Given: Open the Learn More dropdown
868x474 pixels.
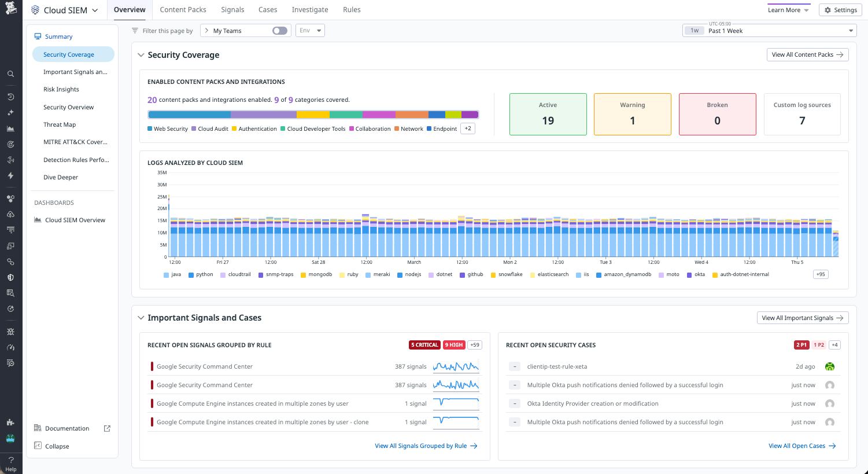Looking at the screenshot, I should (788, 10).
